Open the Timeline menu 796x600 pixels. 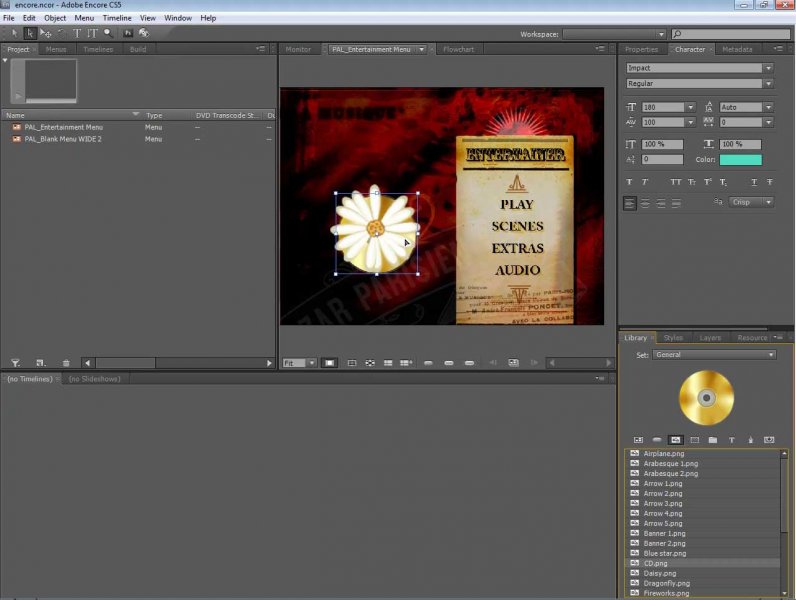point(117,18)
